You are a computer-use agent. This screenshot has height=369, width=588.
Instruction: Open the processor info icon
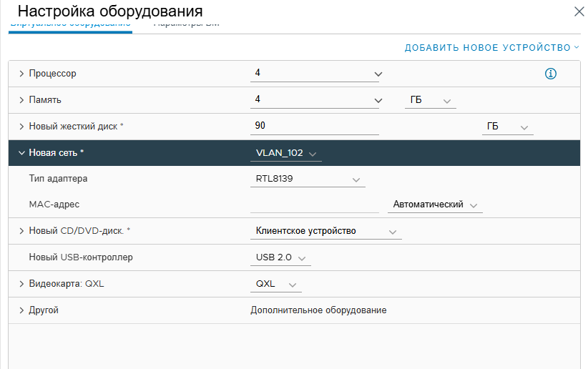[x=551, y=74]
